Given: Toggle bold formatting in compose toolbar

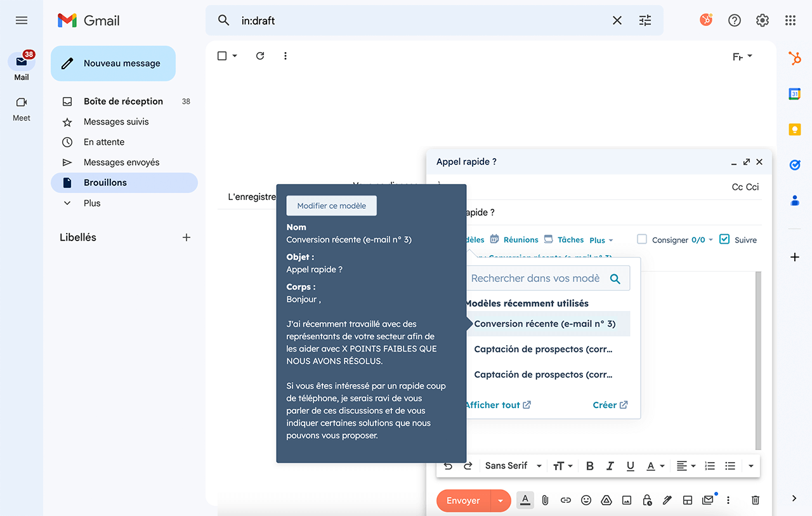Looking at the screenshot, I should tap(589, 466).
